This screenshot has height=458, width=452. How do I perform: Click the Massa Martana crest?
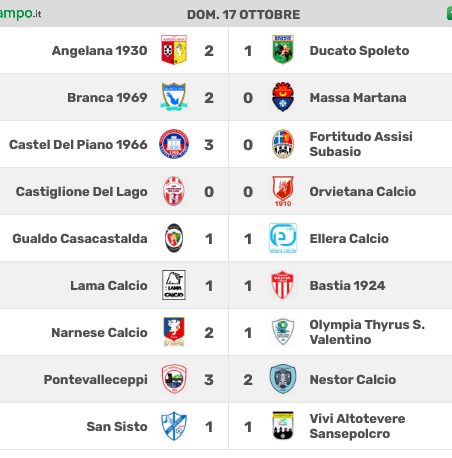[x=283, y=97]
